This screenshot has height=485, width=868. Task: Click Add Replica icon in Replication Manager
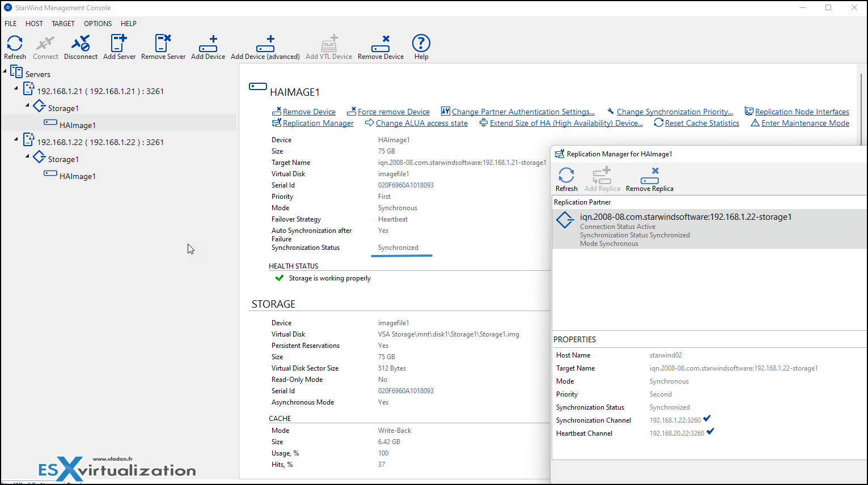click(x=602, y=175)
